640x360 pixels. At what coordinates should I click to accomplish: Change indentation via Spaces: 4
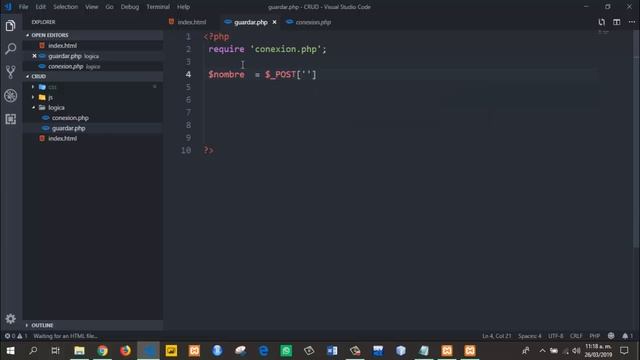tap(529, 336)
